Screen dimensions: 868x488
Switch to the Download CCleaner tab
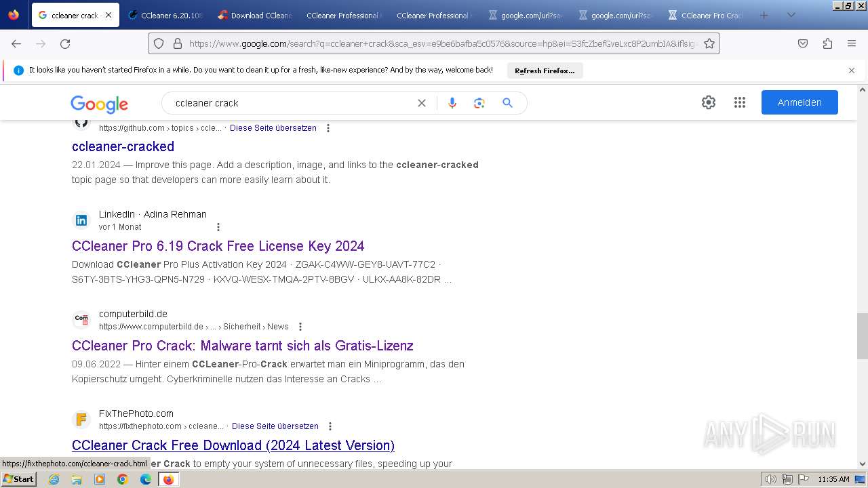coord(254,15)
